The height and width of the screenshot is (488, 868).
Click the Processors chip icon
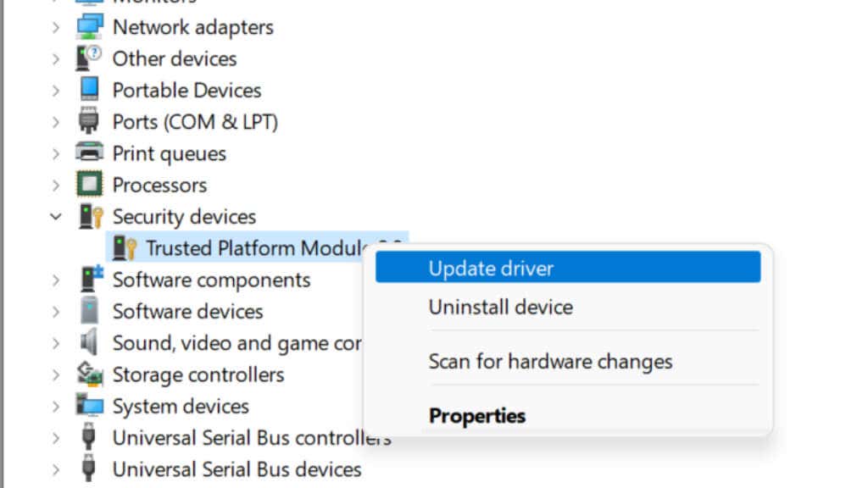pyautogui.click(x=89, y=184)
